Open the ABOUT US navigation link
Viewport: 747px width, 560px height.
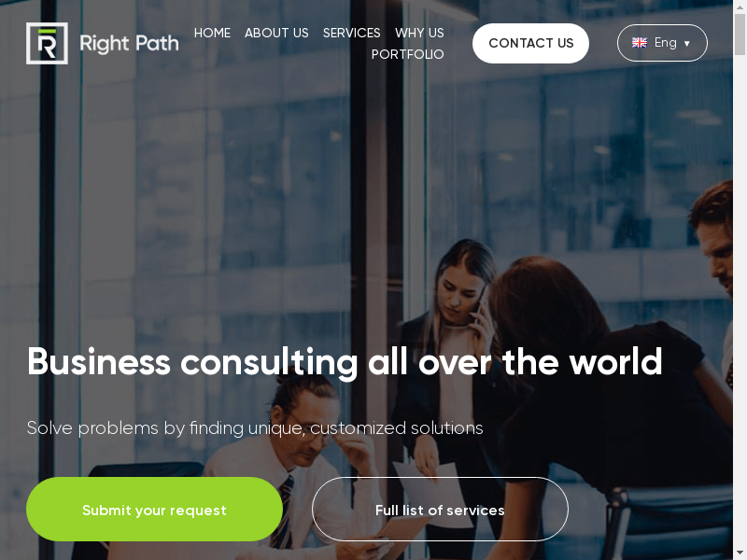(276, 33)
